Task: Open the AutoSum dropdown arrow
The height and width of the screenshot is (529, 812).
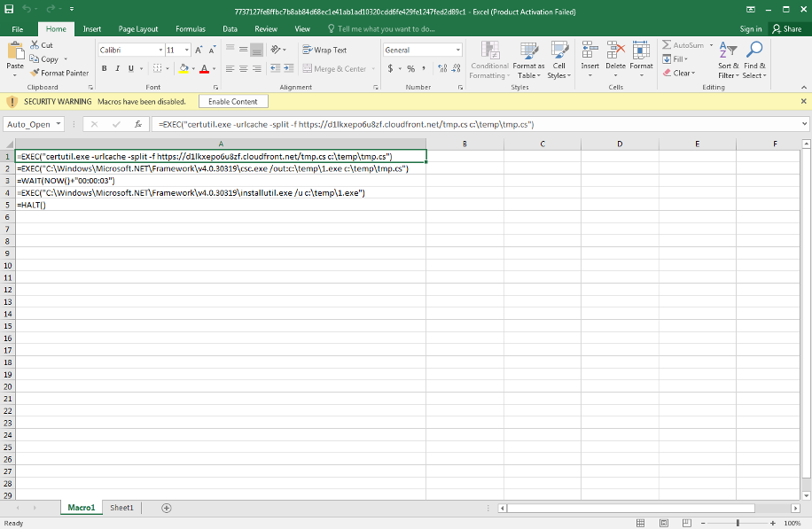Action: 711,45
